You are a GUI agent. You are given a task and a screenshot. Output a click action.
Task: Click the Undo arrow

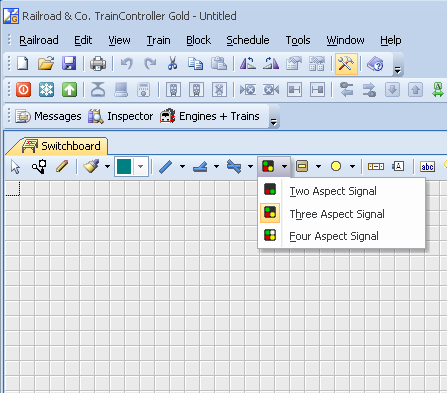tap(127, 63)
